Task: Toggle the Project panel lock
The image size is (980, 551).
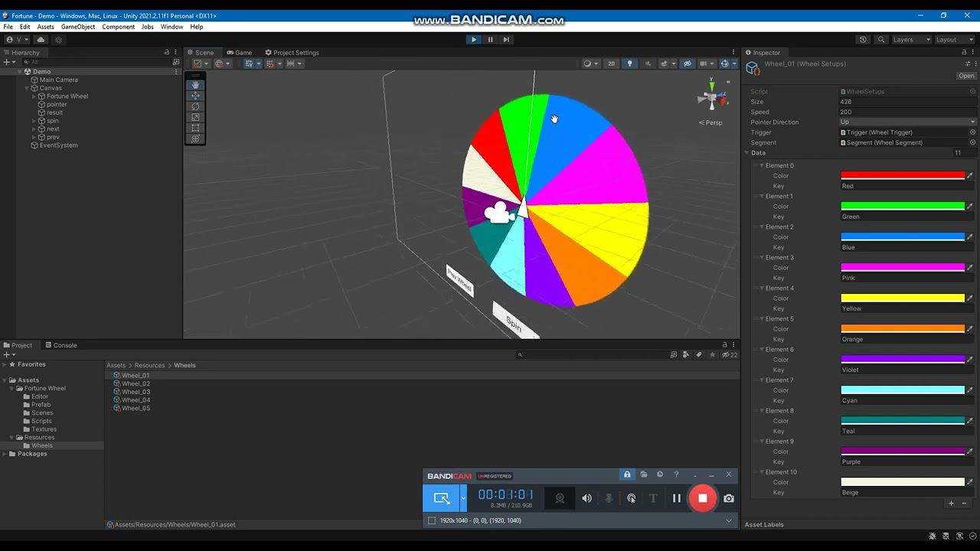Action: (x=724, y=345)
